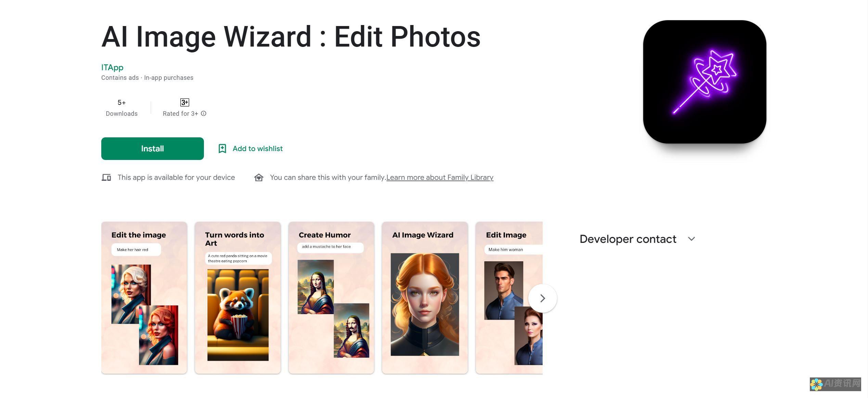Viewport: 868px width, 398px height.
Task: Click the ITApp developer link
Action: pyautogui.click(x=112, y=66)
